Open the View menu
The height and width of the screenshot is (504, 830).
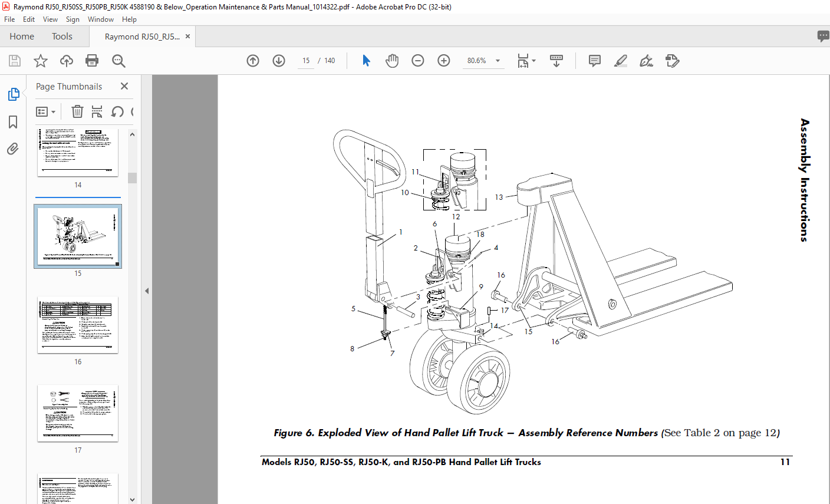click(50, 19)
